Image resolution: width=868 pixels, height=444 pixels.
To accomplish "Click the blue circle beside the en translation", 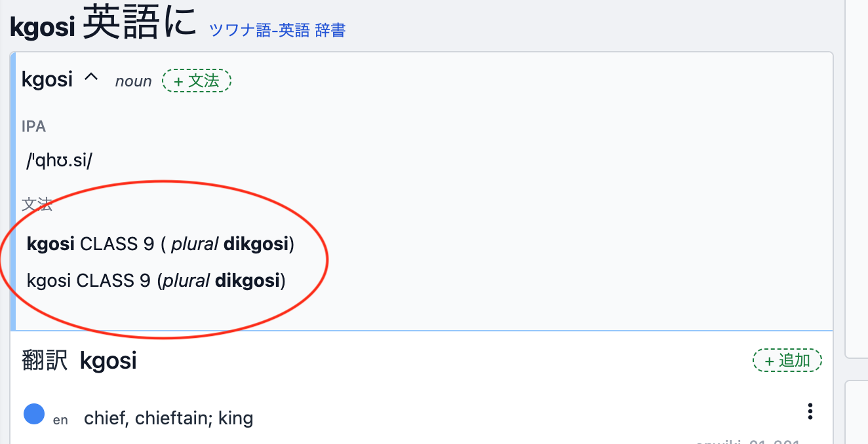I will click(x=34, y=414).
